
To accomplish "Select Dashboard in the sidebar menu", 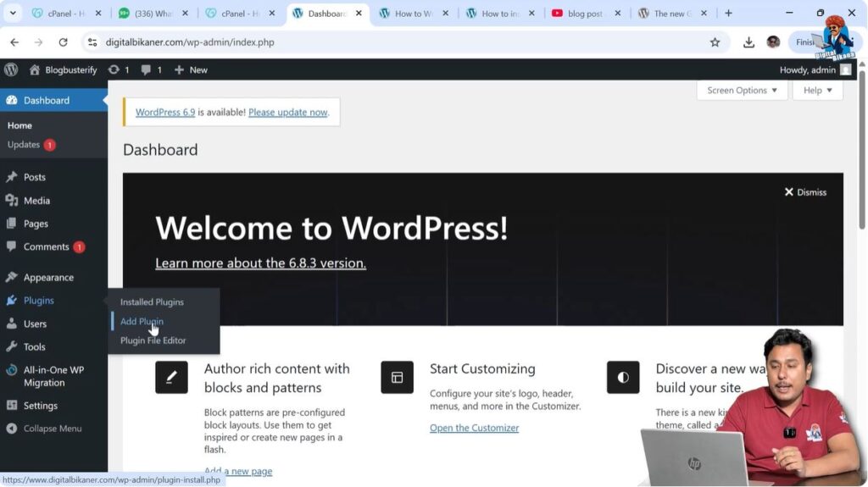I will [x=53, y=100].
